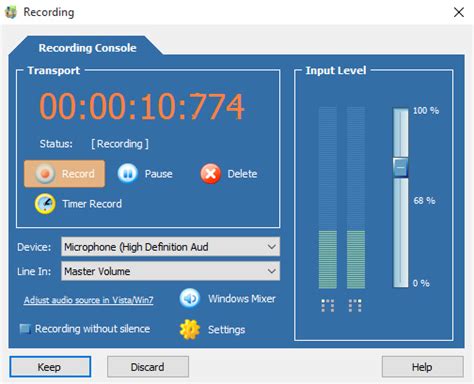Viewport: 474px width, 384px height.
Task: Open Help for the recording dialog
Action: [x=422, y=367]
